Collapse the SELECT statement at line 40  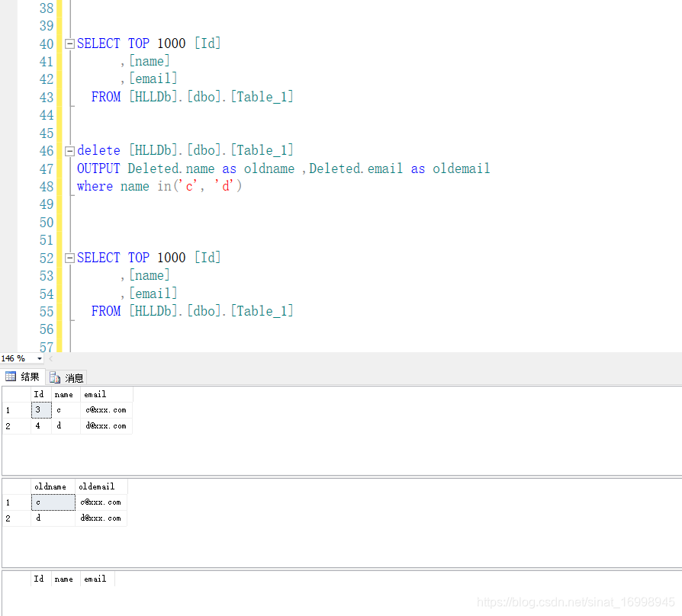point(68,43)
